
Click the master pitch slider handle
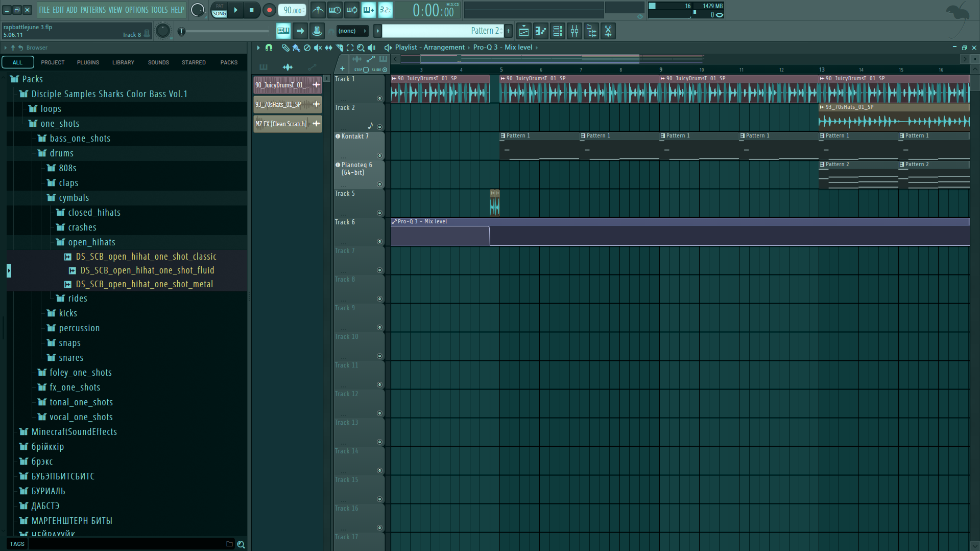pyautogui.click(x=181, y=31)
